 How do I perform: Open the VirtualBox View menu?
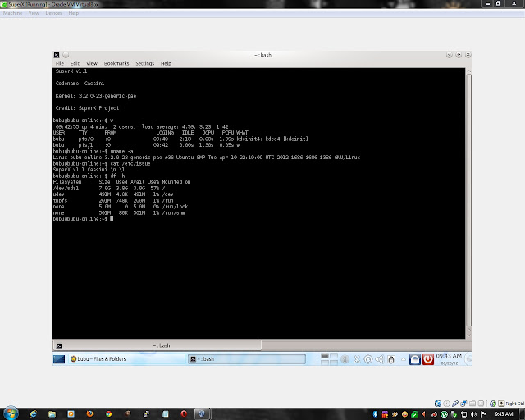tap(34, 13)
